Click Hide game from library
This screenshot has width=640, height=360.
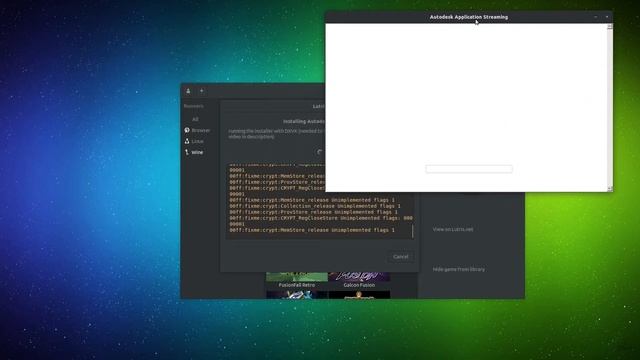[x=459, y=269]
